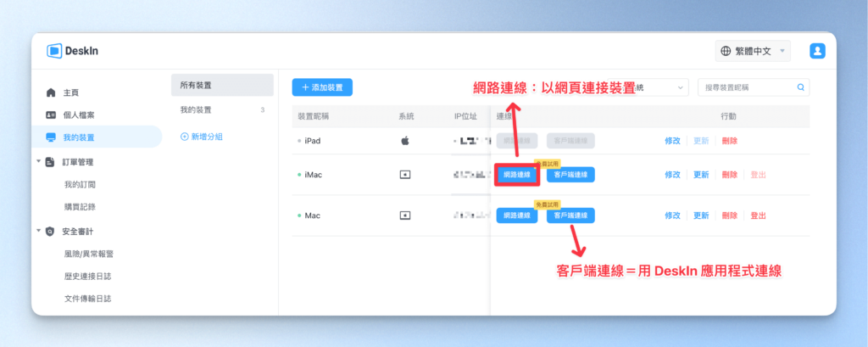This screenshot has height=347, width=868.
Task: Click the Apple system icon in iPad row
Action: click(405, 141)
